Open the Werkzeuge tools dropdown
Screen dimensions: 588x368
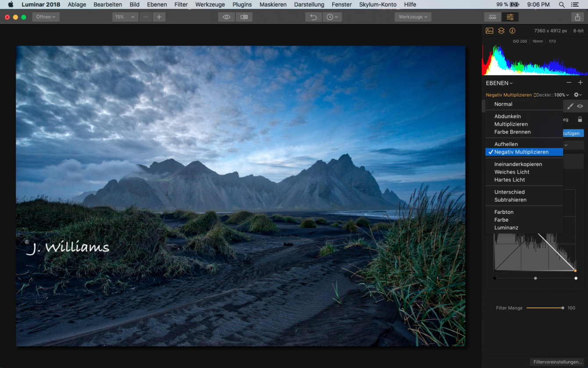click(413, 17)
